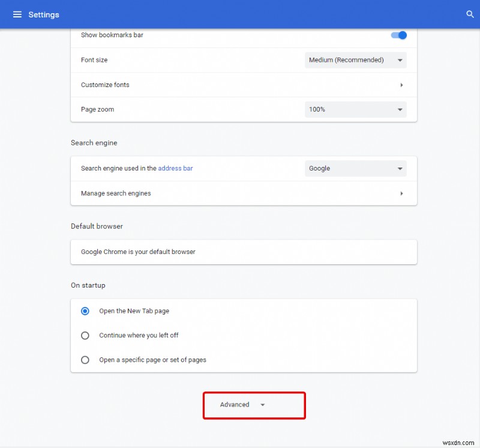This screenshot has width=480, height=448.
Task: Click the Manage search engines arrow
Action: pos(402,193)
